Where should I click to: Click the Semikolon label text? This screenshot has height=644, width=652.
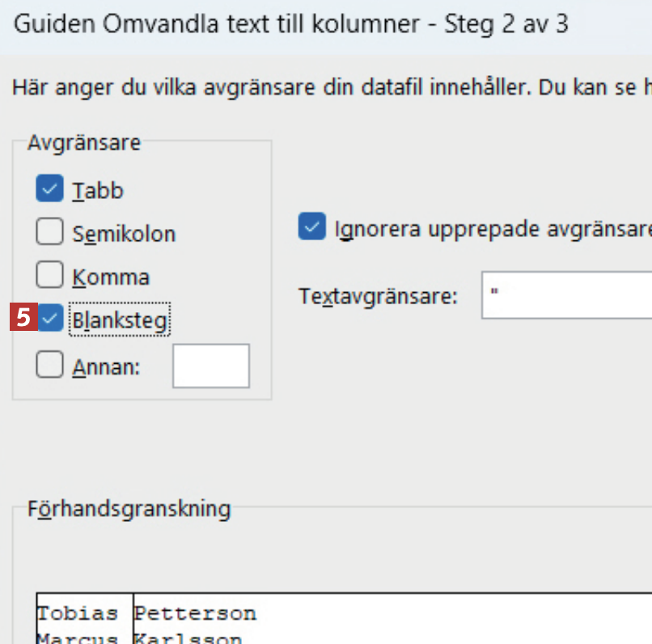[x=124, y=235]
